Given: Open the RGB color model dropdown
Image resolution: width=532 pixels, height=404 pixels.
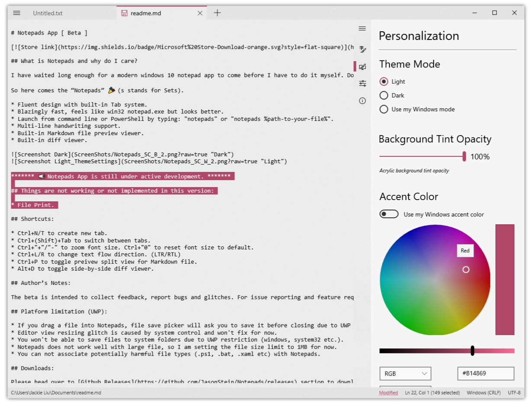Looking at the screenshot, I should tap(405, 373).
